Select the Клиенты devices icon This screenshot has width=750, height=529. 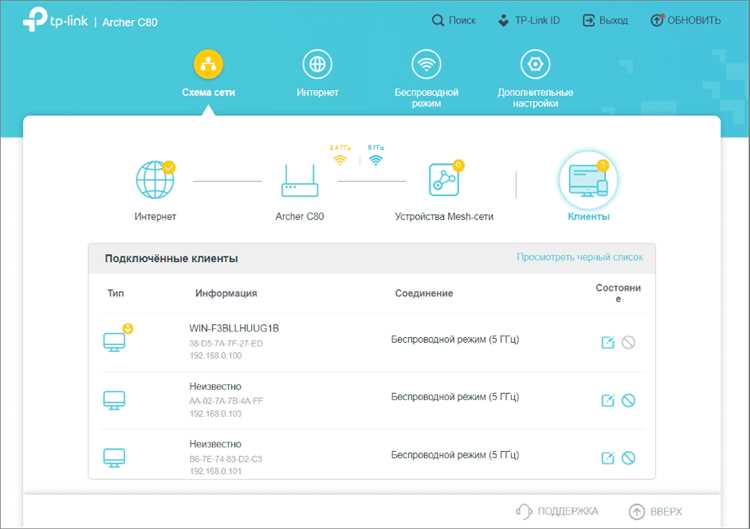pos(588,180)
